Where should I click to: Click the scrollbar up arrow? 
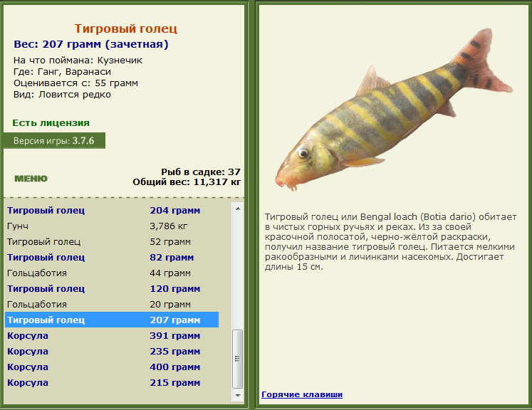[x=238, y=209]
